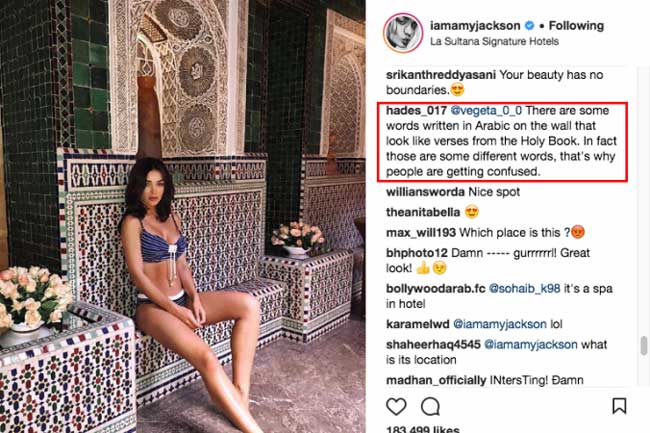Screen dimensions: 650x433
Task: Open @vegeta_0_0 mention link
Action: 486,111
